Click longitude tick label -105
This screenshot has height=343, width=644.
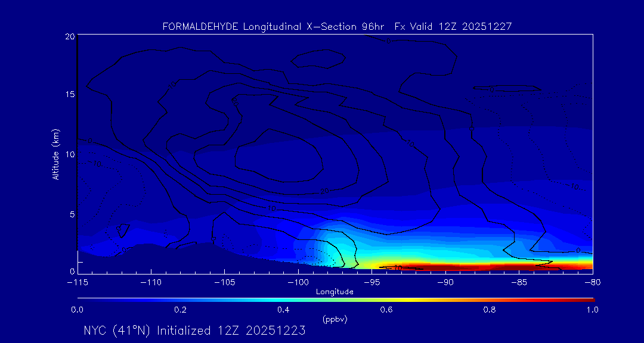tap(224, 282)
